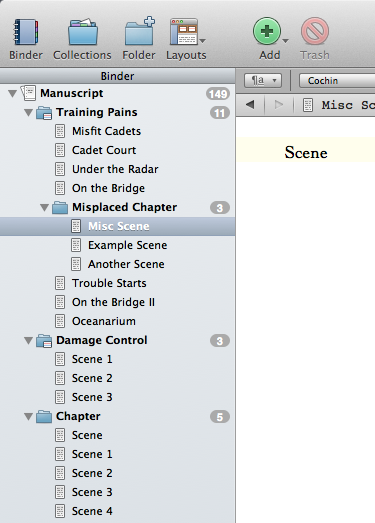Go back with the left navigation arrow
Screen dimensions: 375x523
click(250, 105)
